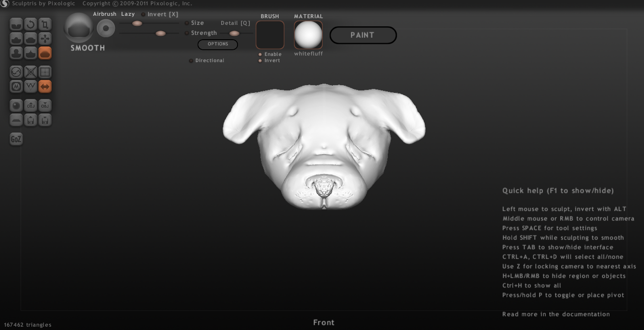Select the Rotate tool
The height and width of the screenshot is (330, 644).
tap(31, 24)
